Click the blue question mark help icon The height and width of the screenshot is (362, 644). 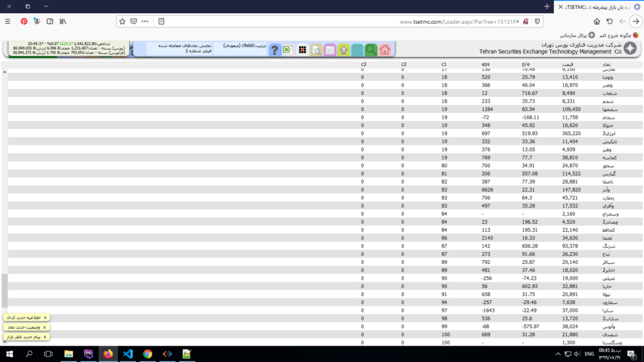click(274, 50)
